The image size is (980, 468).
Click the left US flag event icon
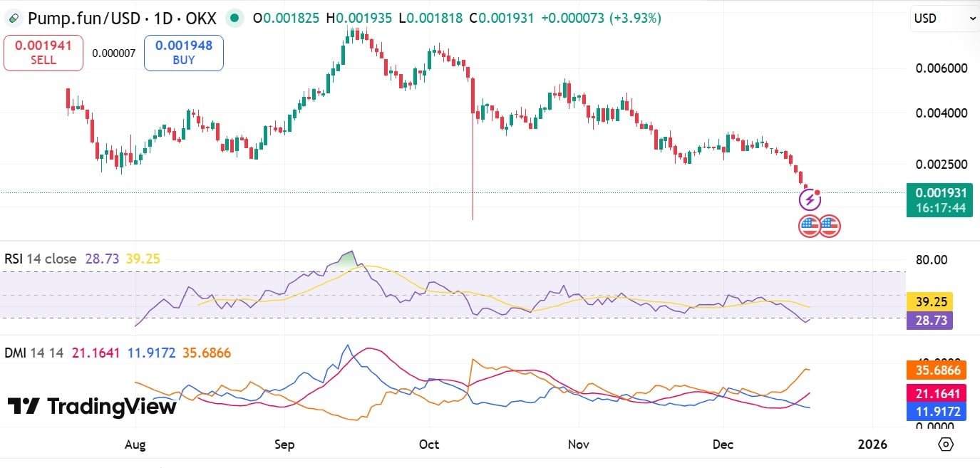[809, 227]
